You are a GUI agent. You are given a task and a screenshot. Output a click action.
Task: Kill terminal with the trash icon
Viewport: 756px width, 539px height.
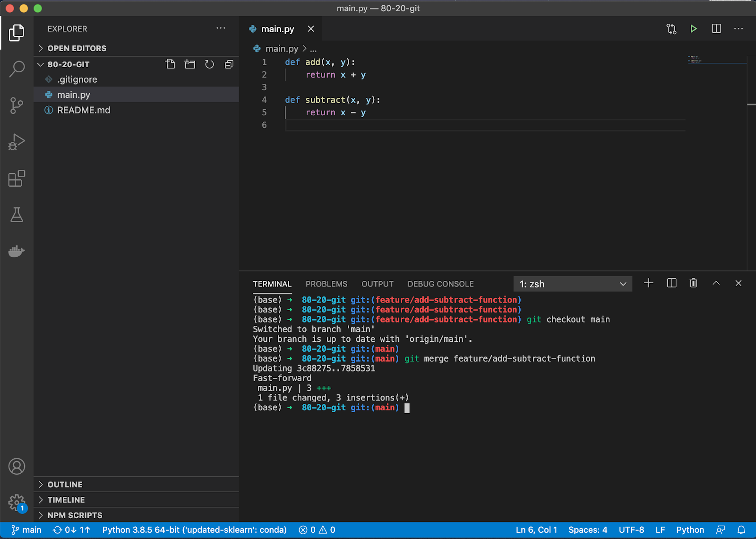(693, 283)
